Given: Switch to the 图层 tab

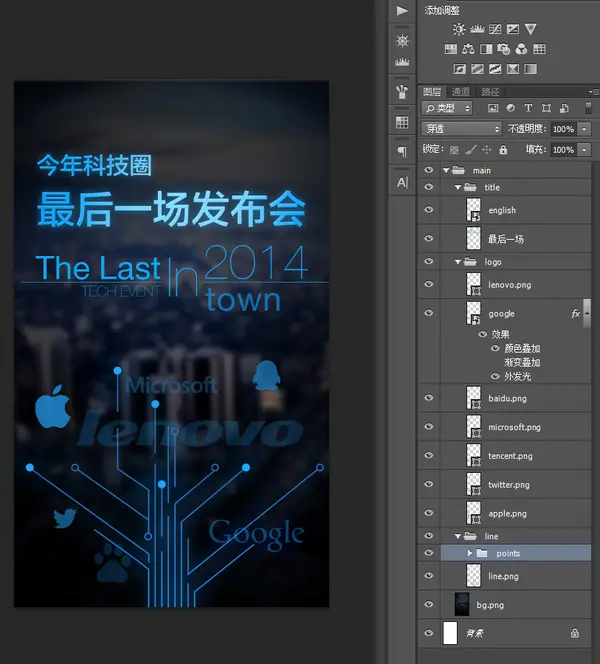Looking at the screenshot, I should [432, 91].
